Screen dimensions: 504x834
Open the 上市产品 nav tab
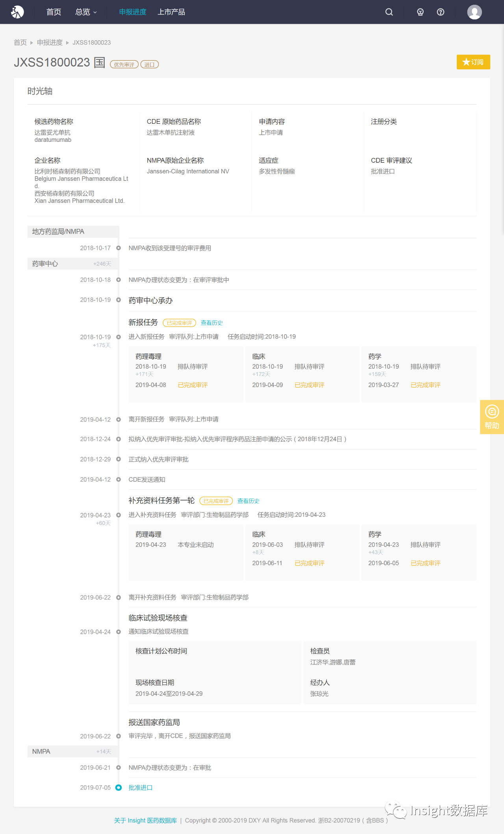(171, 12)
